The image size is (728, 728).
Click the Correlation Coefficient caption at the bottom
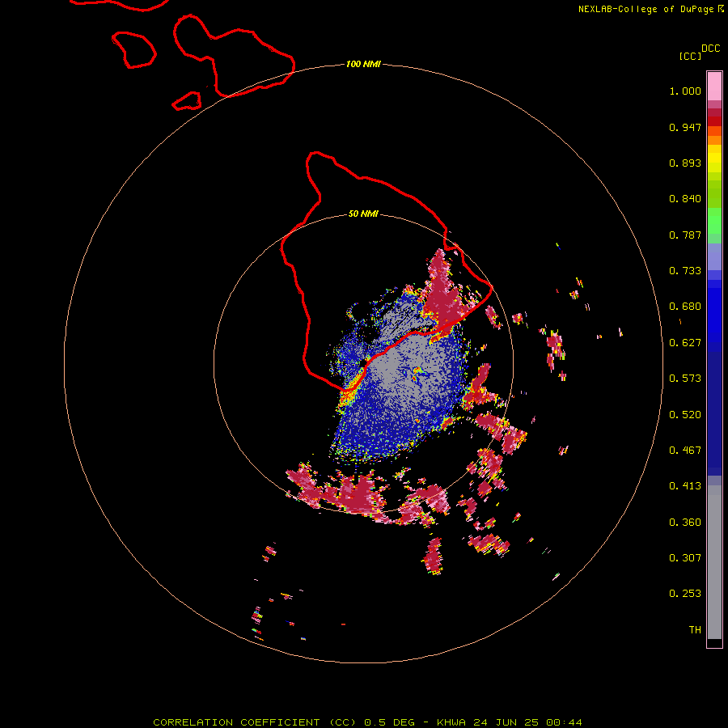pos(367,722)
